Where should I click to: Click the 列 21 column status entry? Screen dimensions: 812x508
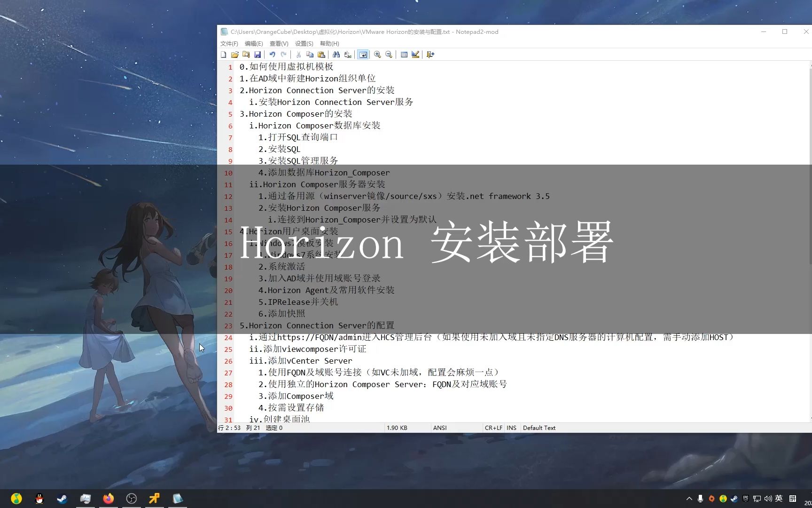click(x=253, y=428)
